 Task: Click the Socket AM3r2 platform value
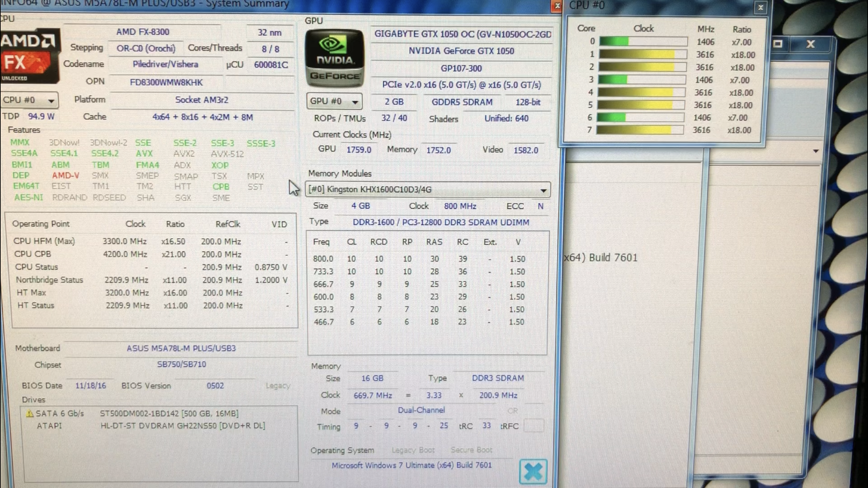coord(202,100)
